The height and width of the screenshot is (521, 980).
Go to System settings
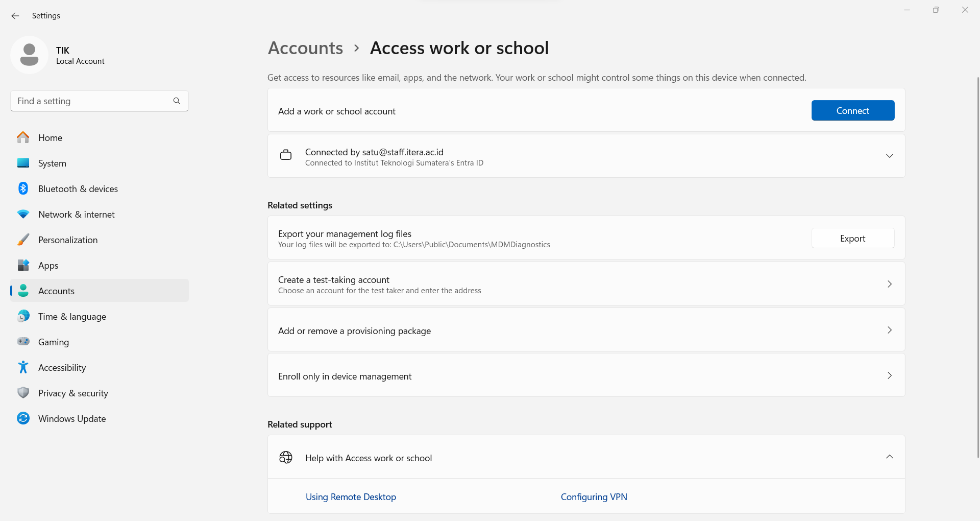[100, 163]
